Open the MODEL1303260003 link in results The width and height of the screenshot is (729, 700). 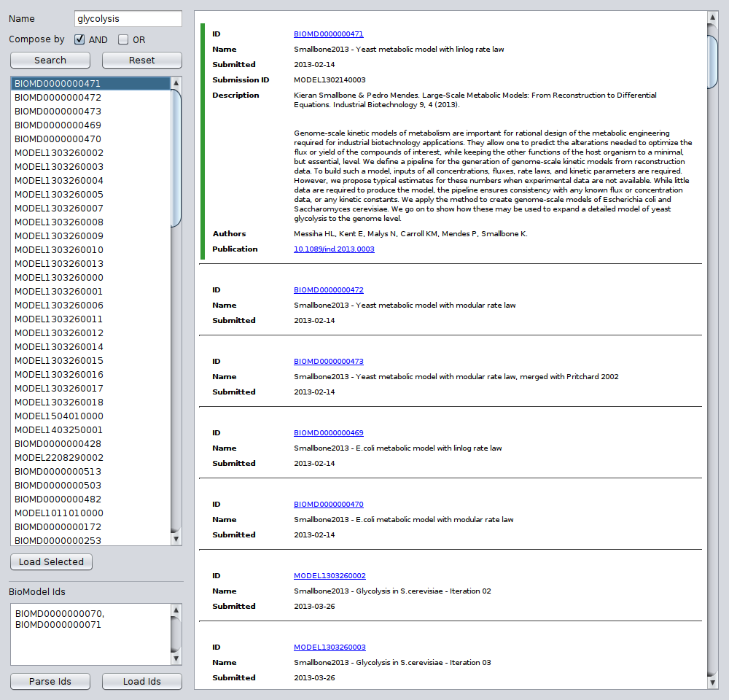[330, 647]
